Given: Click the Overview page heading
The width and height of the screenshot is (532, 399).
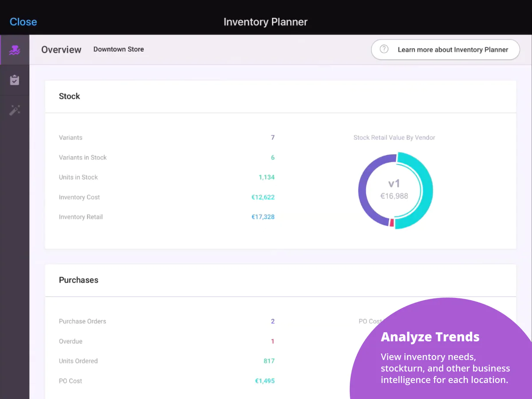Looking at the screenshot, I should (x=61, y=50).
